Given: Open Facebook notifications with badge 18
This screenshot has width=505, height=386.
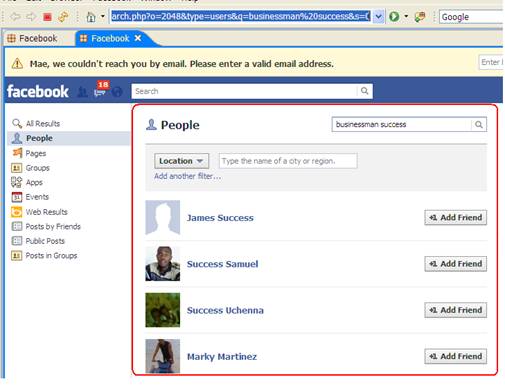Looking at the screenshot, I should (x=101, y=89).
